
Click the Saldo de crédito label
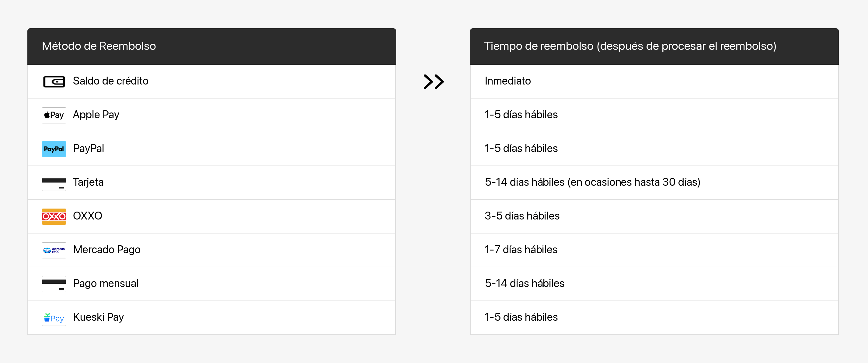(x=110, y=81)
